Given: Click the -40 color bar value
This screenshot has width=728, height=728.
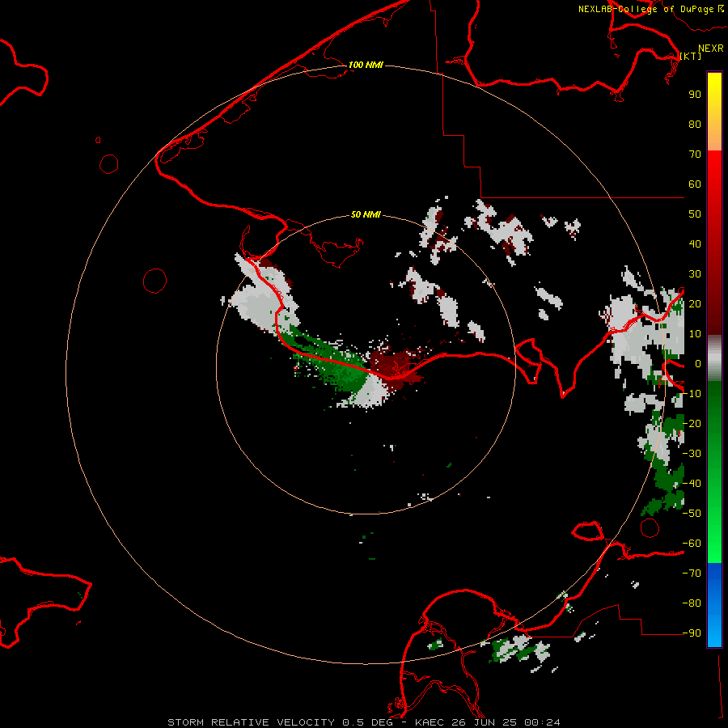Looking at the screenshot, I should coord(692,484).
